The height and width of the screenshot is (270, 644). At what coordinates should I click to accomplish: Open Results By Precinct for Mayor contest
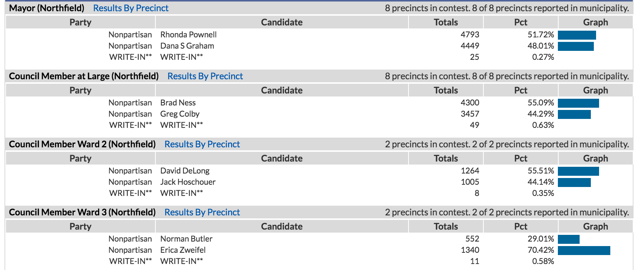pyautogui.click(x=131, y=8)
